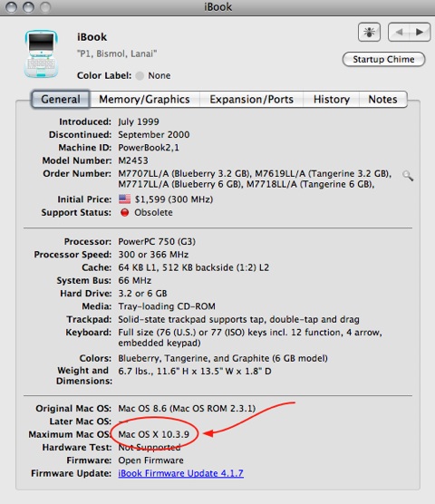Click the Obsolete support status text
The image size is (435, 504).
(x=153, y=212)
